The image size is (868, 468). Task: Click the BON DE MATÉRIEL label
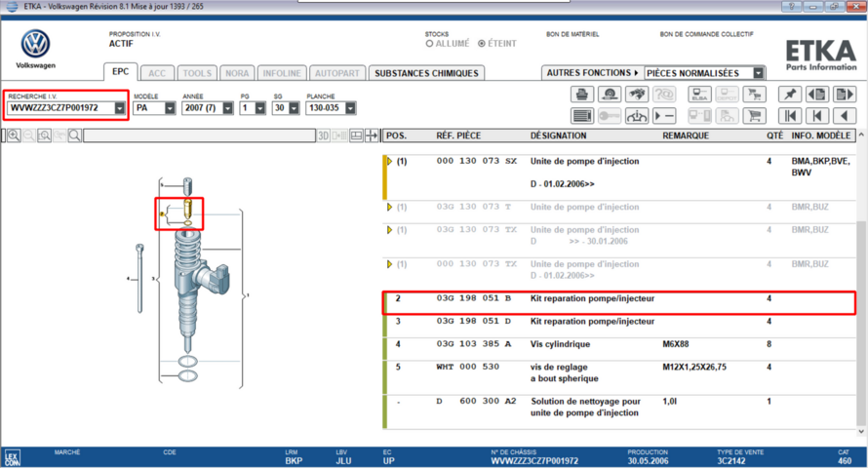pyautogui.click(x=572, y=34)
